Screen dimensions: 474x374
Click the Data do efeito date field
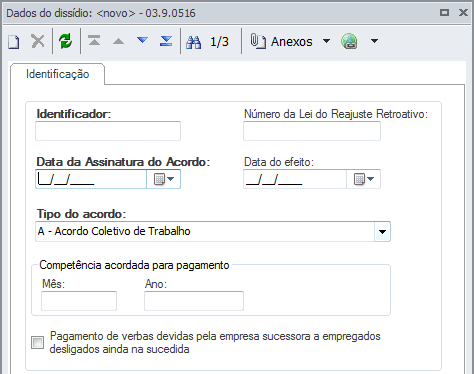click(x=295, y=179)
